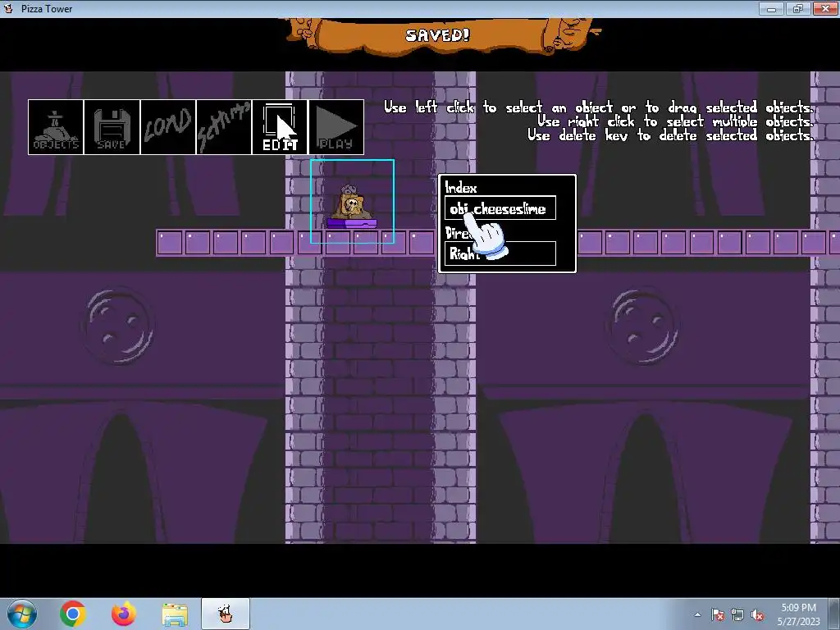This screenshot has width=840, height=630.
Task: Open the Settings toolbar button
Action: pyautogui.click(x=224, y=127)
